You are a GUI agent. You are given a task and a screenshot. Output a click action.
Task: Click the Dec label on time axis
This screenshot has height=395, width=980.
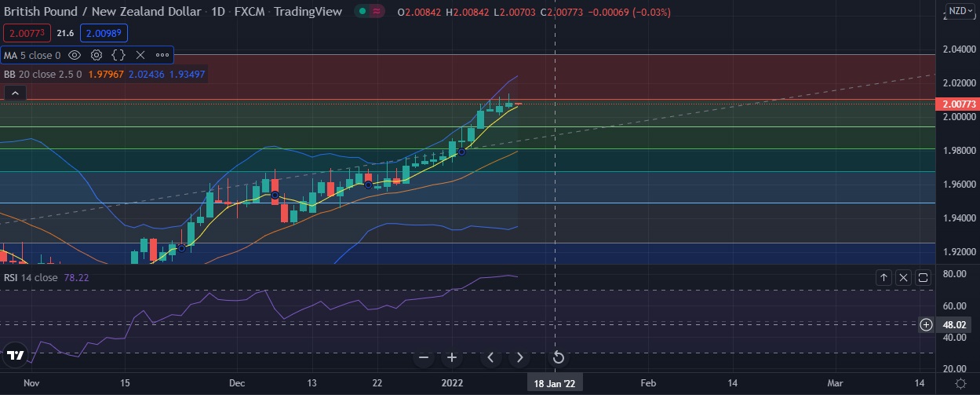click(238, 382)
